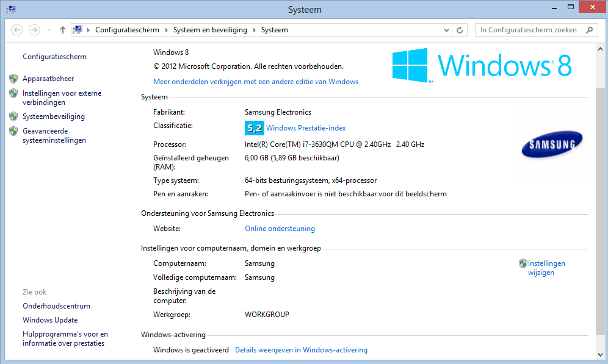The height and width of the screenshot is (364, 608).
Task: Click the vertical scrollbar thumb
Action: (600, 211)
